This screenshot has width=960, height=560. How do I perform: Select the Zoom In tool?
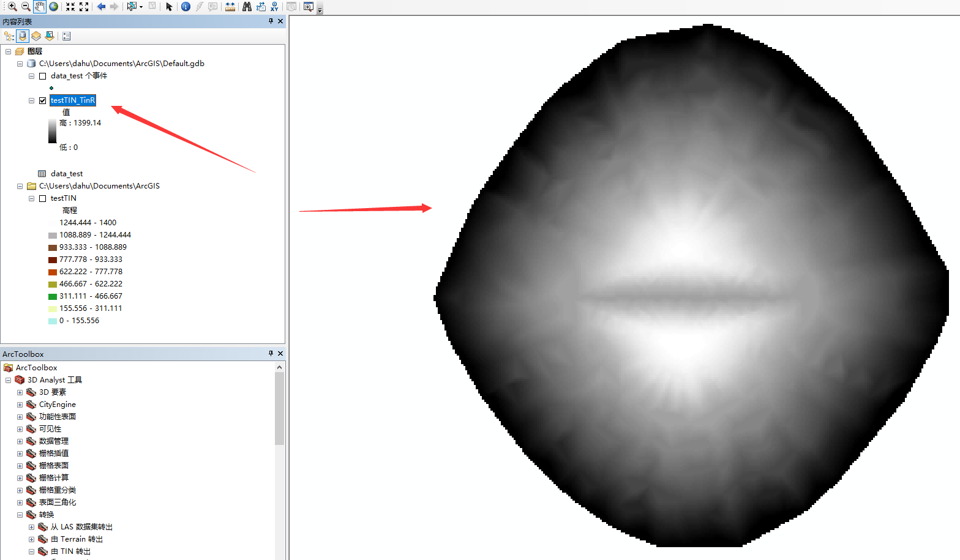pos(12,7)
